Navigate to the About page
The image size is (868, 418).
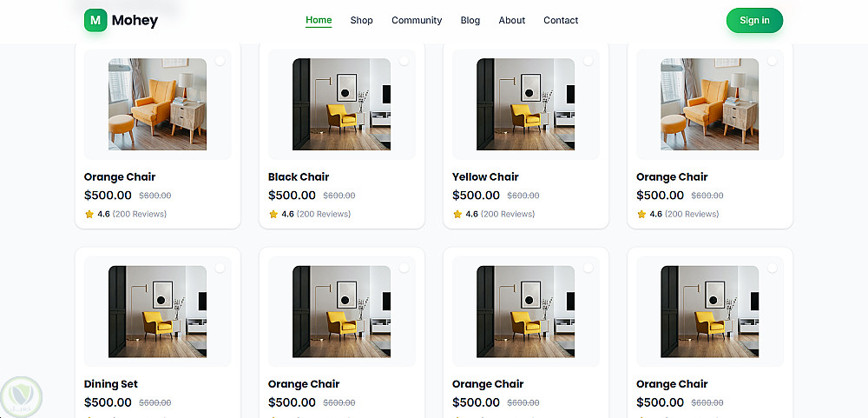coord(512,20)
